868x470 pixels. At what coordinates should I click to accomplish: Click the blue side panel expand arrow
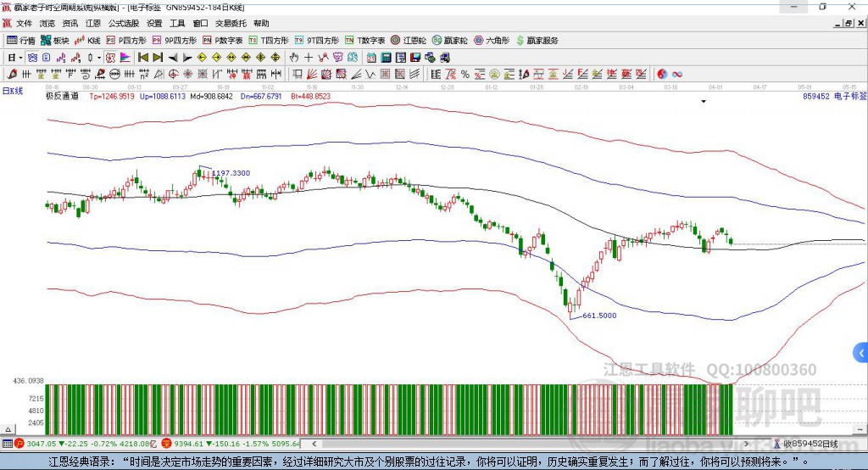[x=861, y=353]
